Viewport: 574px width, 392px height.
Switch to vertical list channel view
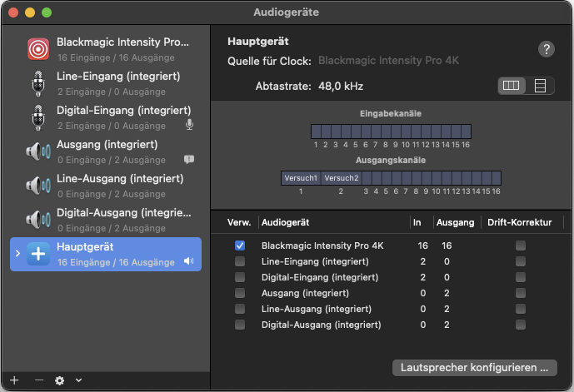click(540, 86)
